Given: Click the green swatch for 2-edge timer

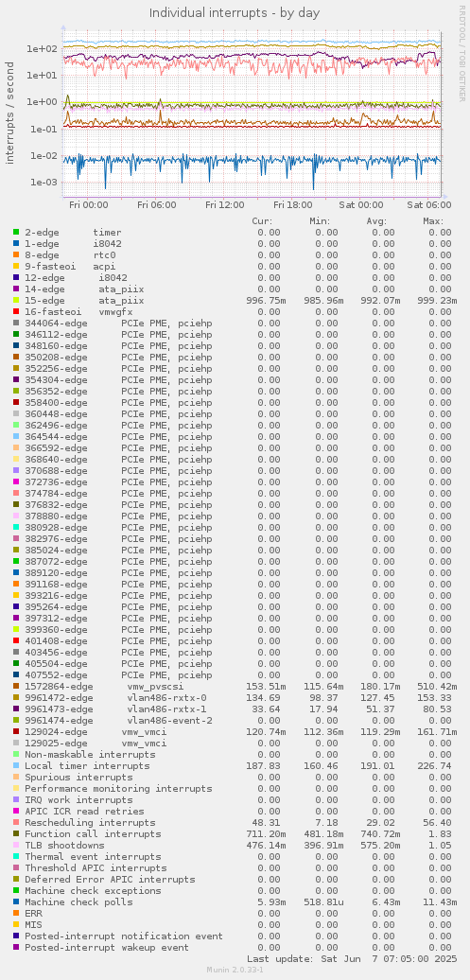Looking at the screenshot, I should pos(16,232).
